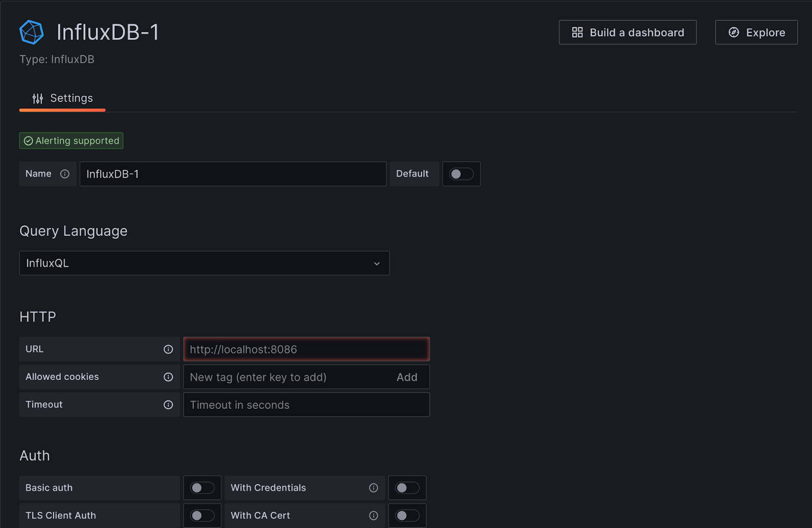Focus the Name input field

click(x=233, y=174)
